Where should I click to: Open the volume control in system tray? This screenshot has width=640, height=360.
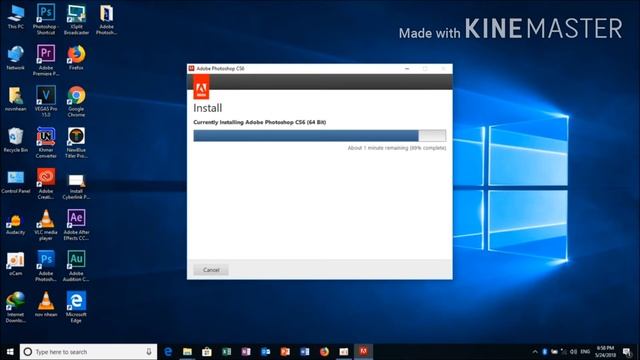click(573, 351)
